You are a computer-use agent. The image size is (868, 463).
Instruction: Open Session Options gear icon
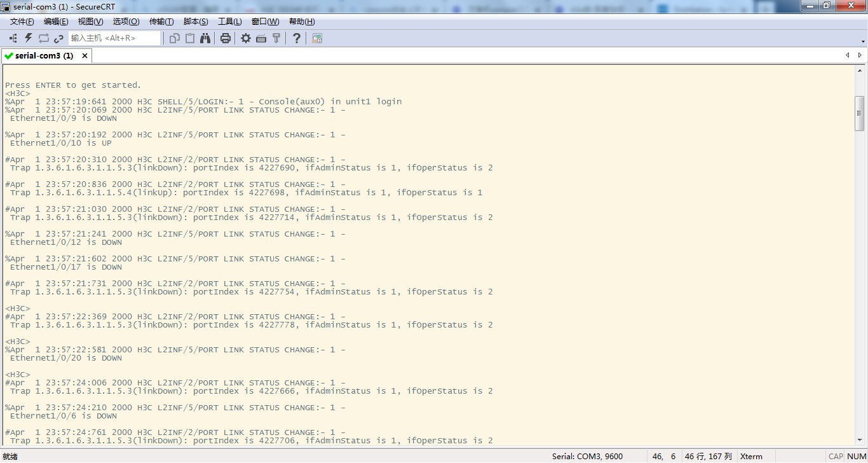(246, 38)
